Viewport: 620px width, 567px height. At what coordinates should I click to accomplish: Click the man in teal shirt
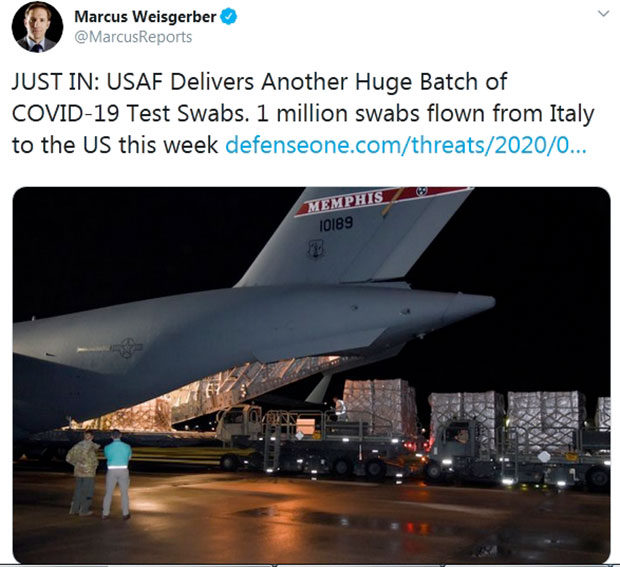[117, 474]
